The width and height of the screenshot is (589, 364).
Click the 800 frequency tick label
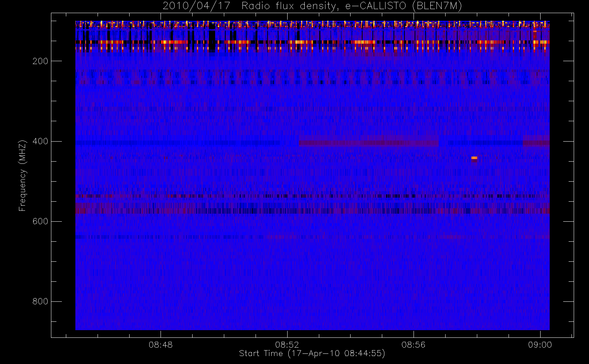tap(40, 301)
